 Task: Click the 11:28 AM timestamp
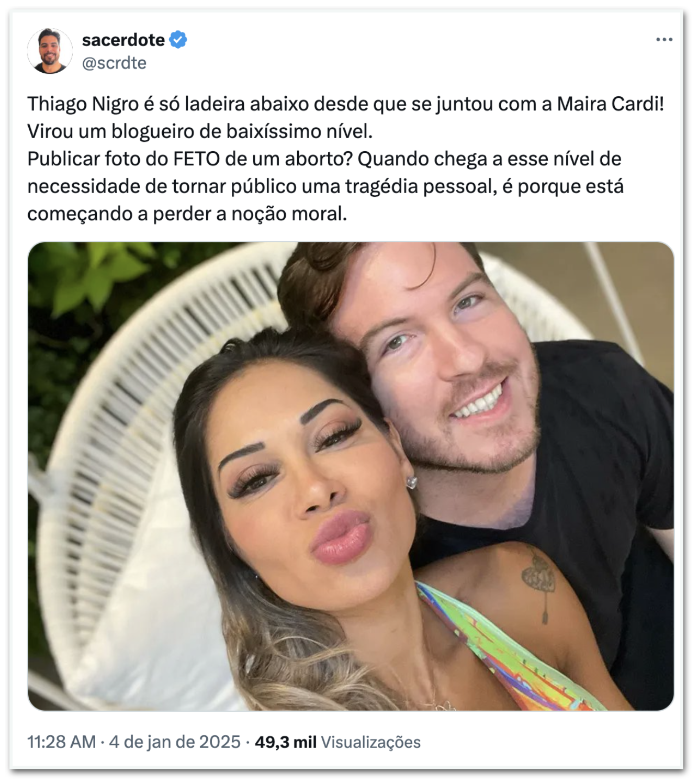[x=62, y=742]
